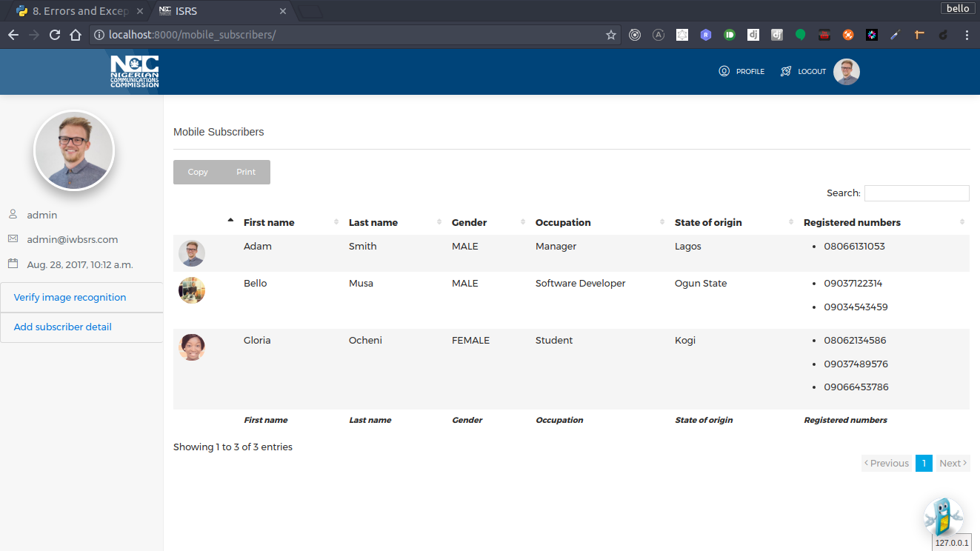
Task: Click the profile icon beside PROFILE
Action: (x=724, y=72)
